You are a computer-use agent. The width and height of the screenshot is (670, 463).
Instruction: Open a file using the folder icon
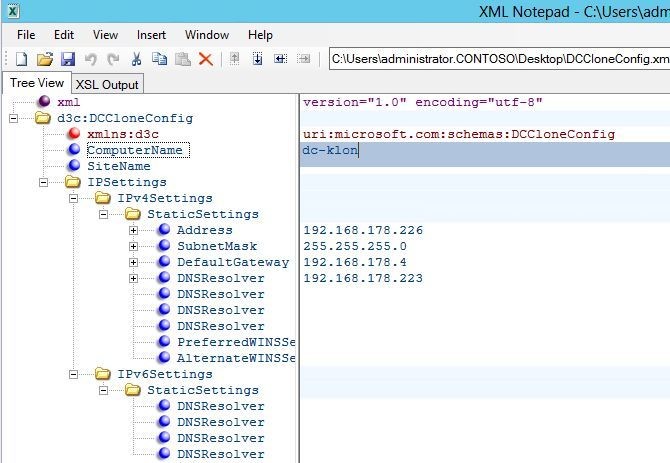coord(45,59)
